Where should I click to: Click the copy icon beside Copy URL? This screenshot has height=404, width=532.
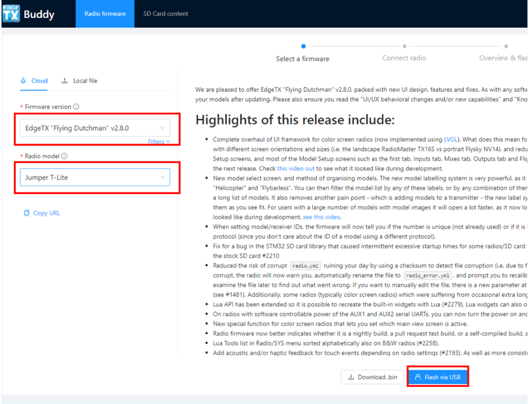(x=27, y=213)
